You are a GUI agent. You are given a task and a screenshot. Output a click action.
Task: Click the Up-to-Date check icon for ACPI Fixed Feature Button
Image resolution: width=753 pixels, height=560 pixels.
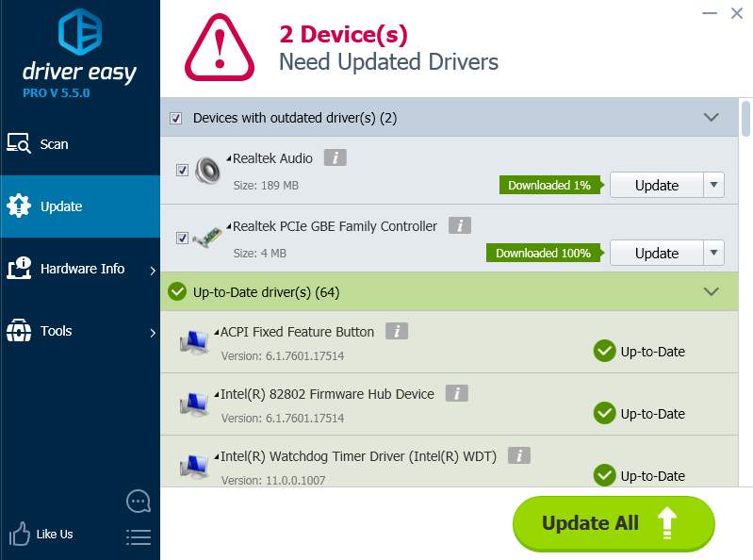605,351
